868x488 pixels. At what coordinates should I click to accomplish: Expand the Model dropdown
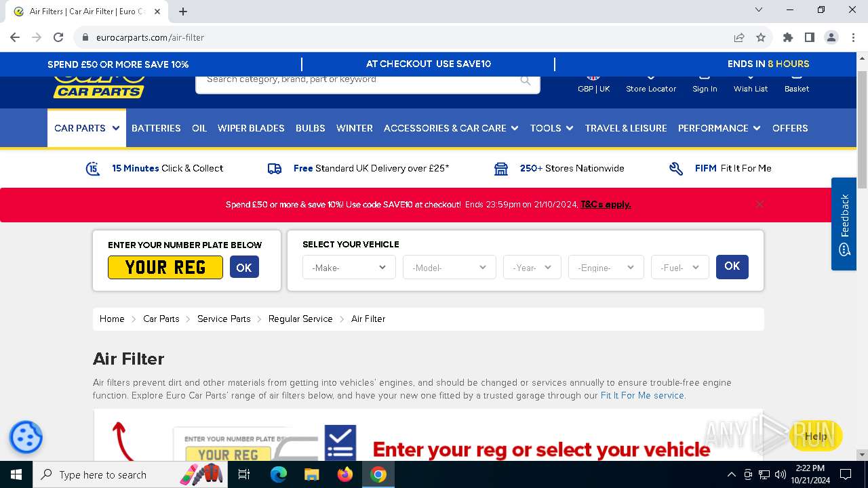[x=449, y=267]
